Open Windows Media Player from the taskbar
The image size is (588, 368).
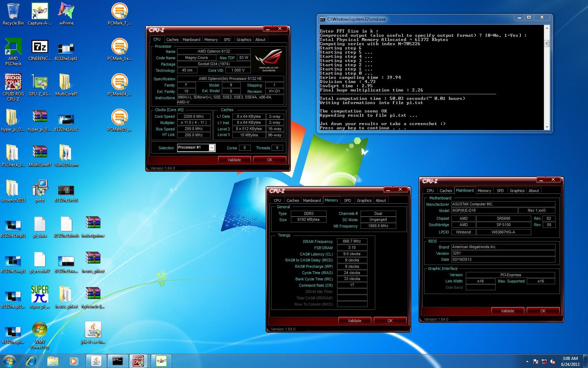[x=73, y=361]
